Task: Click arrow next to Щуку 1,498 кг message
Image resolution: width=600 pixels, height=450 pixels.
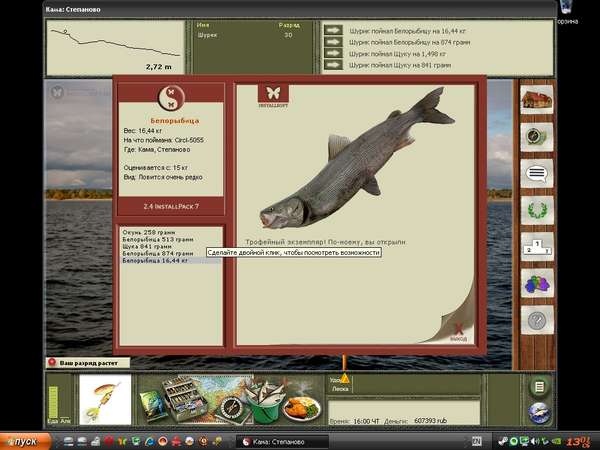Action: tap(333, 53)
